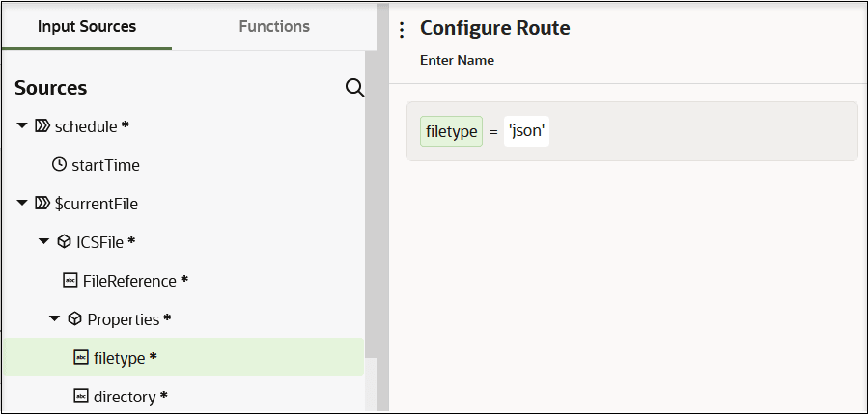Switch to the Functions tab

pyautogui.click(x=274, y=27)
